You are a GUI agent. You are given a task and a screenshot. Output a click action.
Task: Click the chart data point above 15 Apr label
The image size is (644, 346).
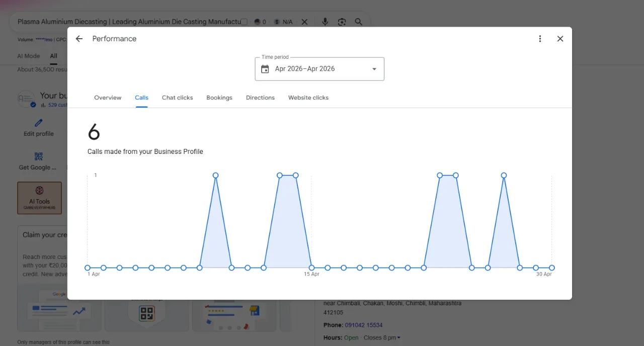[311, 268]
